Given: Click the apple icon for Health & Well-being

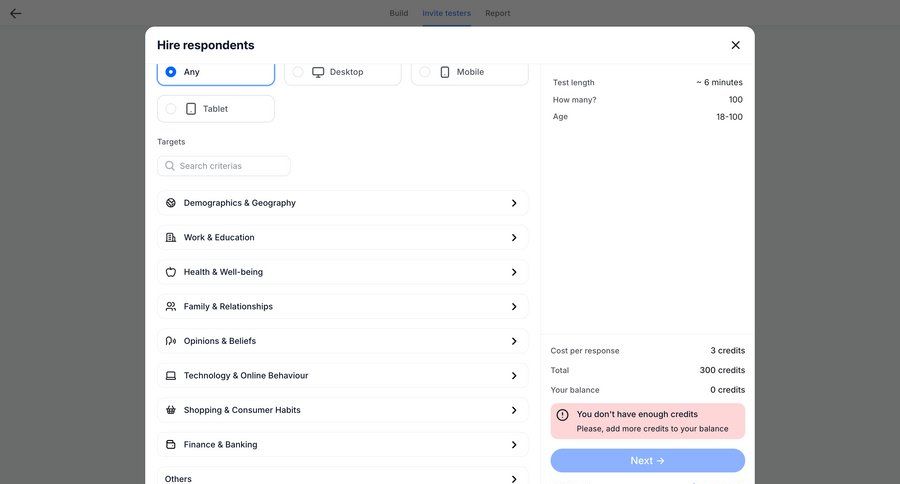Looking at the screenshot, I should (171, 272).
